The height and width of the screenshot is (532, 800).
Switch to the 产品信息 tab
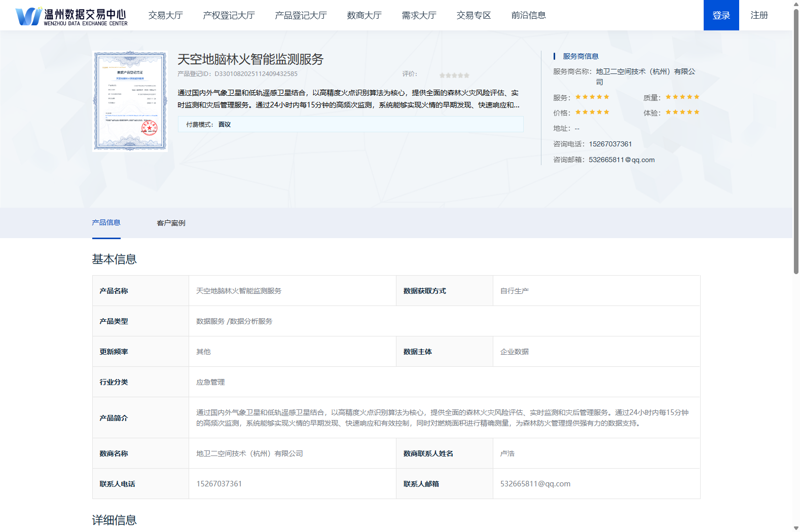pos(106,222)
